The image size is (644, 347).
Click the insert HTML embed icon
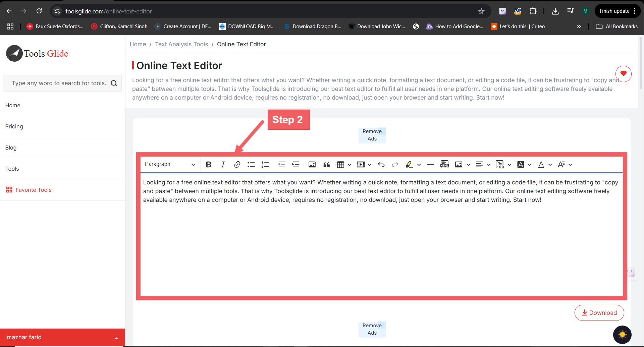[x=444, y=164]
